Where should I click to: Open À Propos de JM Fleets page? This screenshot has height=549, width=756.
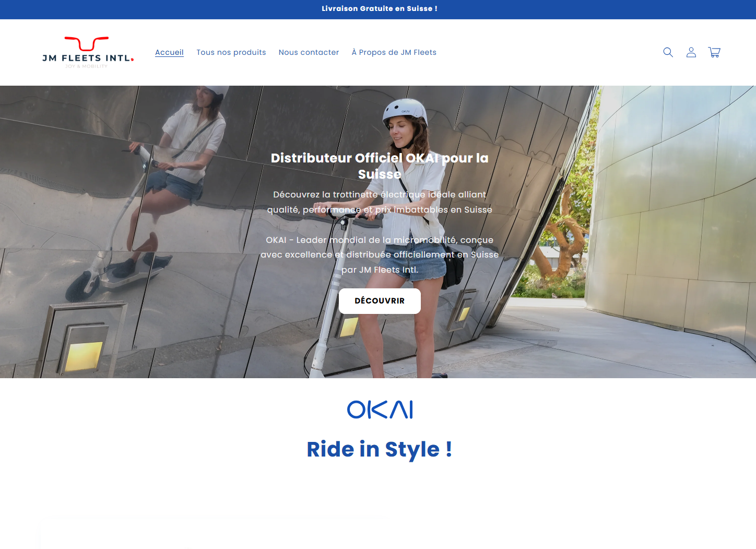point(394,52)
